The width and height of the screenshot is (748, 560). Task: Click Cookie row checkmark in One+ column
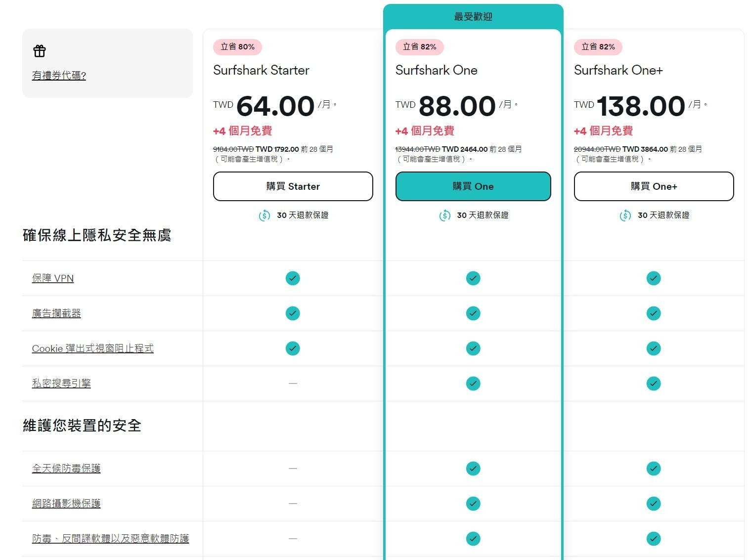pos(654,348)
